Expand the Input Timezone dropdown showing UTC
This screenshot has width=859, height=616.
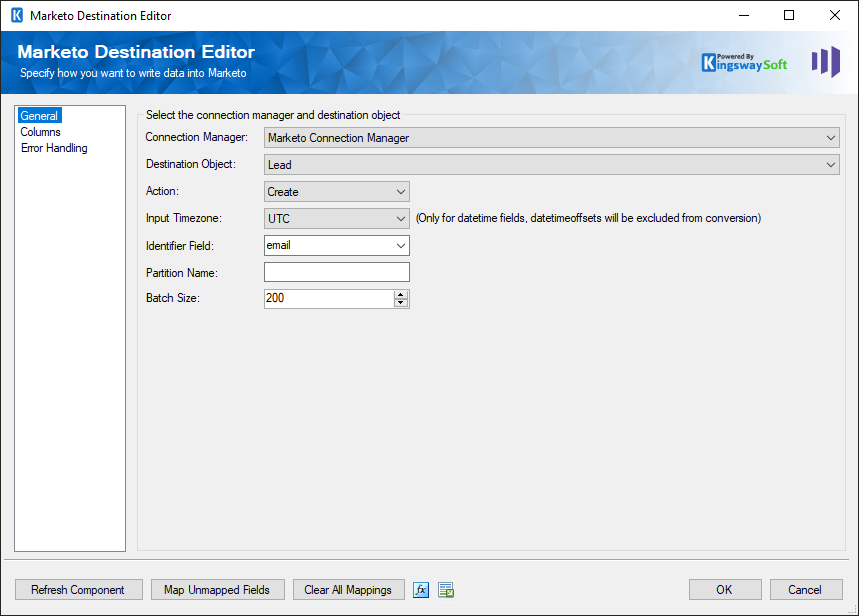tap(336, 219)
